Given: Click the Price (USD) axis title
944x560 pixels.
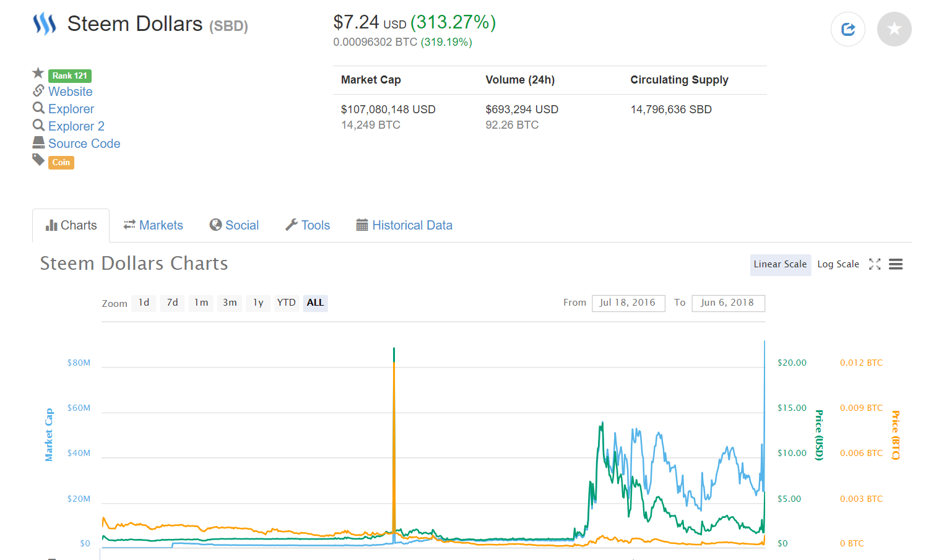Looking at the screenshot, I should click(x=819, y=434).
